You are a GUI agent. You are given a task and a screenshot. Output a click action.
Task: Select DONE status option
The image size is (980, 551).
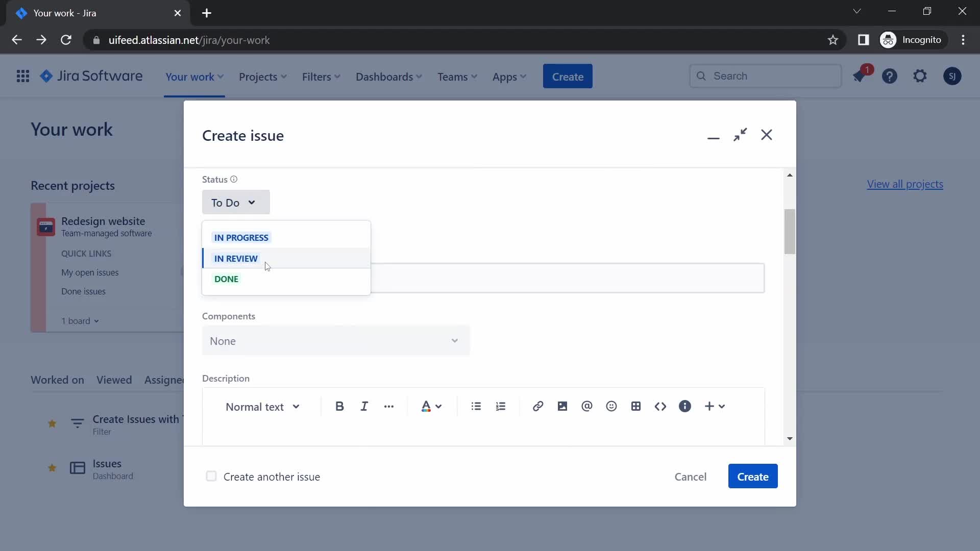pyautogui.click(x=226, y=279)
